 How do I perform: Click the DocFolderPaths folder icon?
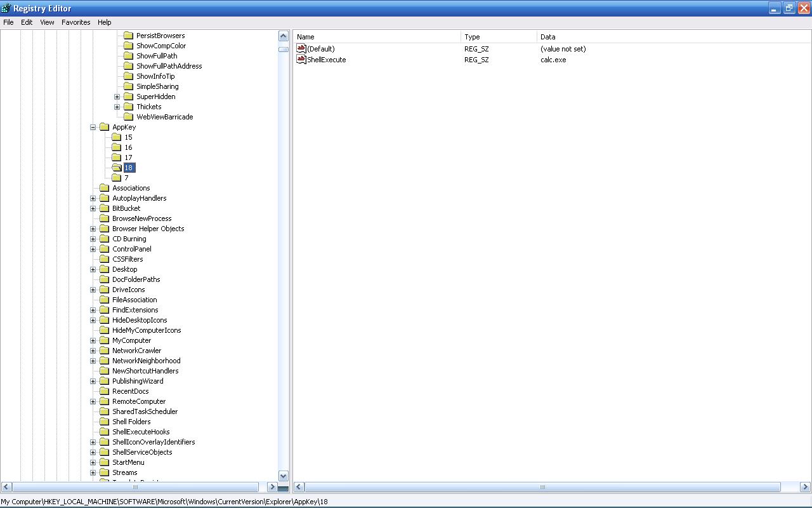(x=105, y=279)
